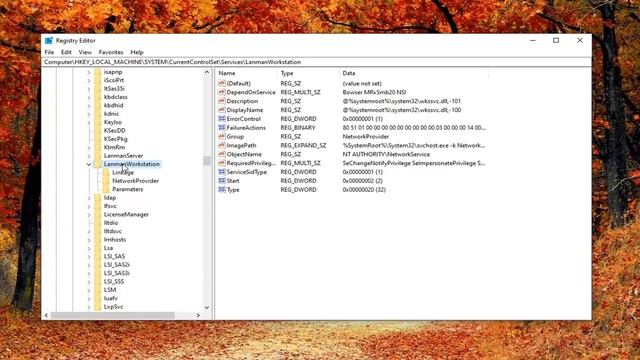
Task: Click the tree horizontal scrollbar thumb
Action: (113, 315)
